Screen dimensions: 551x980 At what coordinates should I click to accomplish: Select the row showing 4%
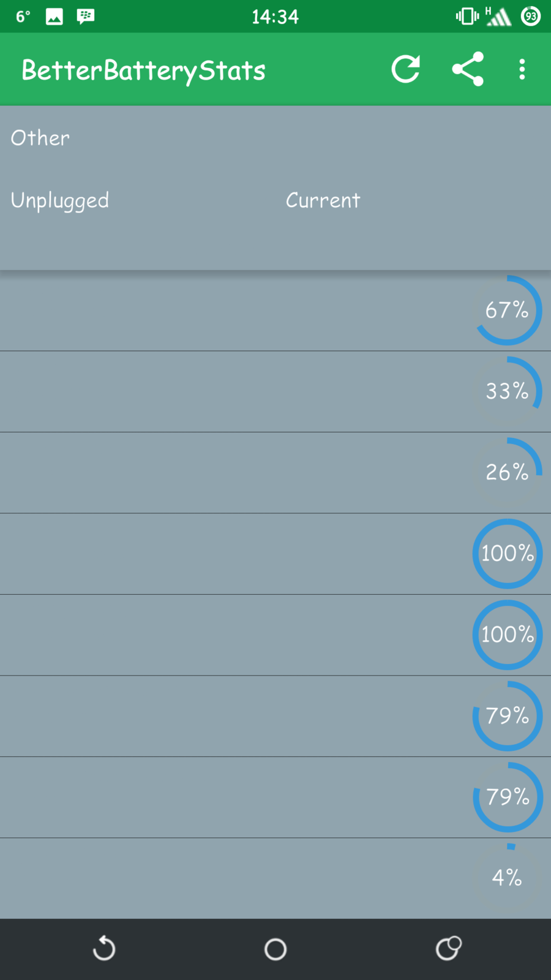(275, 878)
